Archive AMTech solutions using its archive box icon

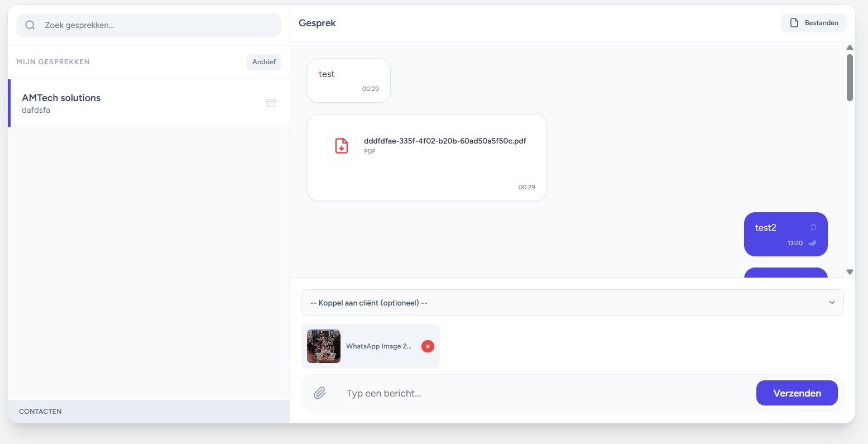(x=271, y=103)
